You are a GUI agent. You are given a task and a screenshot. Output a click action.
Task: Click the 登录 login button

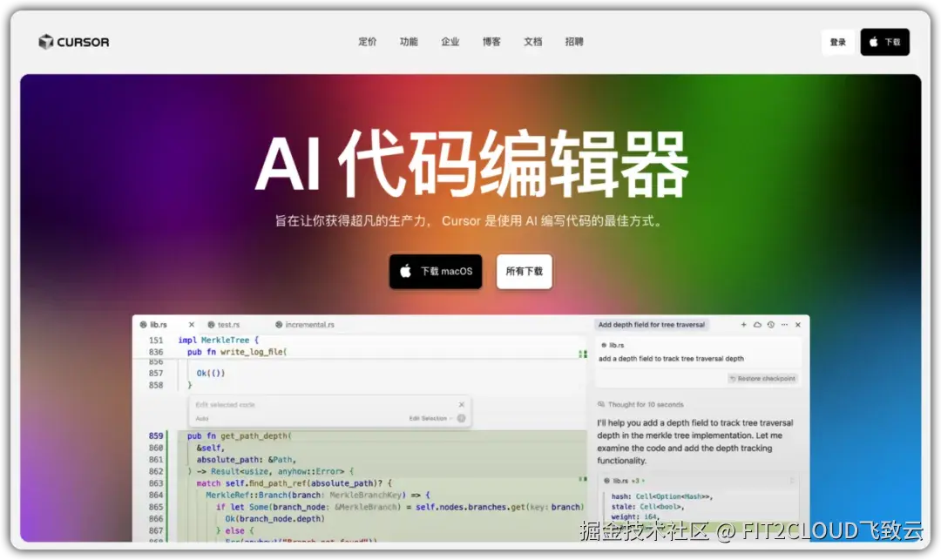point(838,42)
